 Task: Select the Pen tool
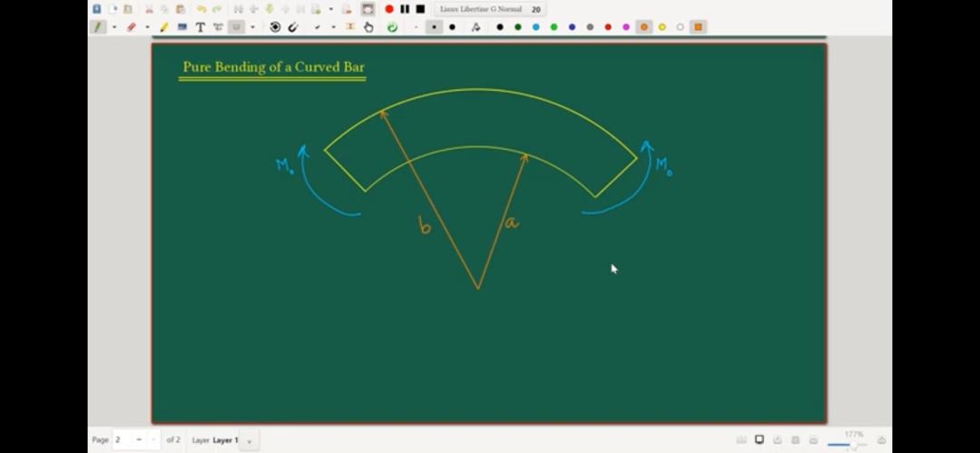pos(98,27)
